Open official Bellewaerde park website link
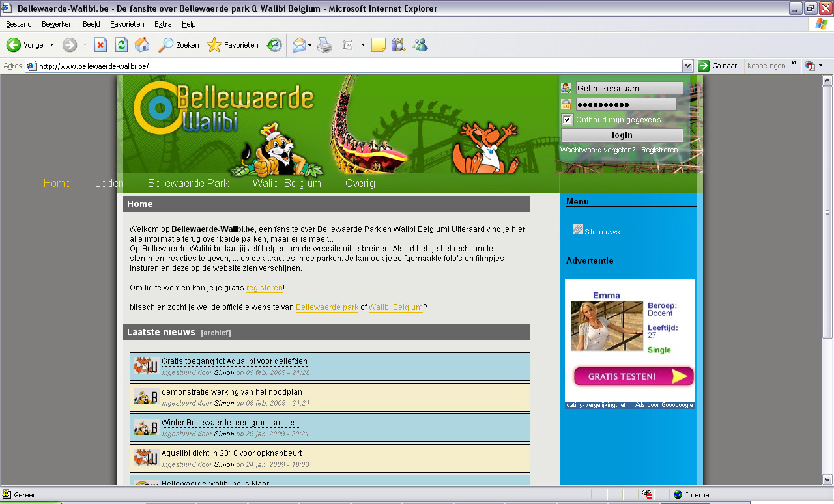The image size is (834, 504). pyautogui.click(x=327, y=307)
